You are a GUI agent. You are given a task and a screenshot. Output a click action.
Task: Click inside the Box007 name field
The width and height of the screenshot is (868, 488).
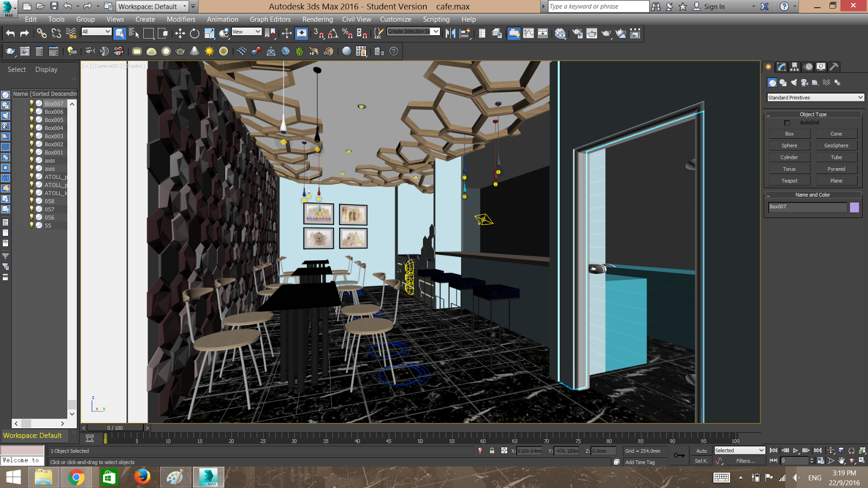tap(807, 207)
